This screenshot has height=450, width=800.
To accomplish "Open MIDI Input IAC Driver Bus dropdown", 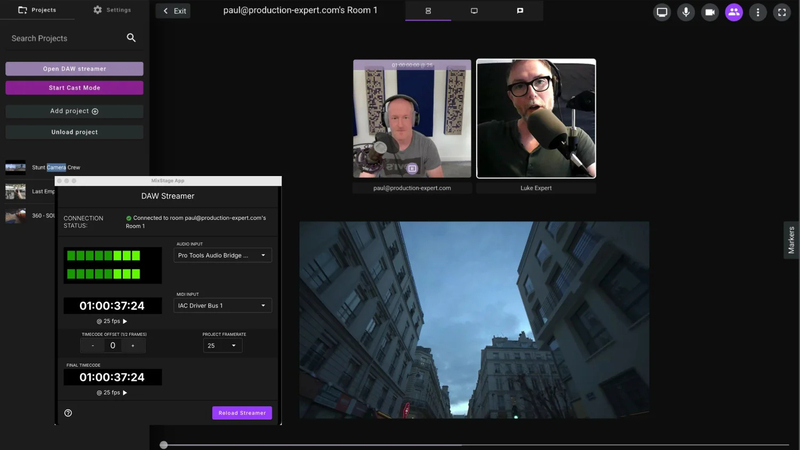I will point(222,306).
